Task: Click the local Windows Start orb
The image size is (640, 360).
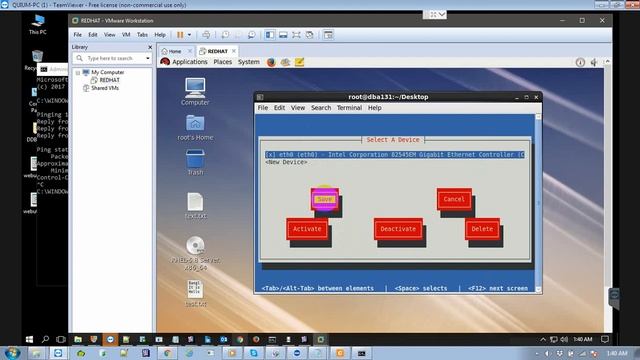Action: click(12, 353)
